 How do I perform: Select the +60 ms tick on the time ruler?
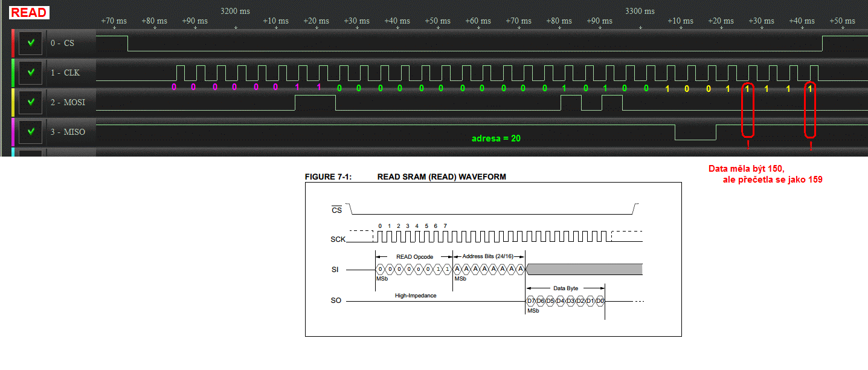(478, 21)
